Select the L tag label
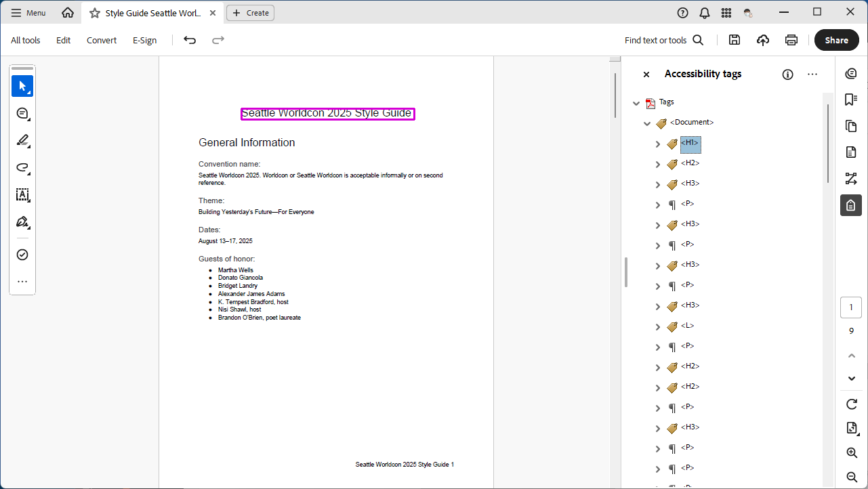868x489 pixels. pyautogui.click(x=688, y=326)
